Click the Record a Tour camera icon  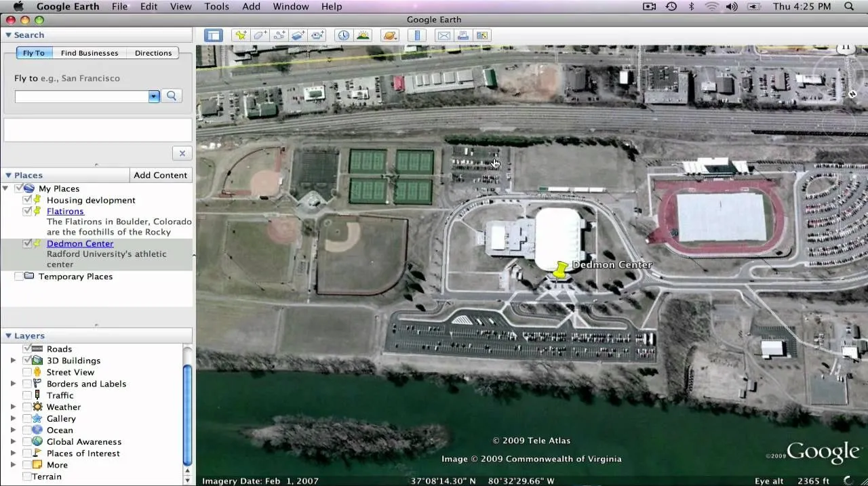317,35
